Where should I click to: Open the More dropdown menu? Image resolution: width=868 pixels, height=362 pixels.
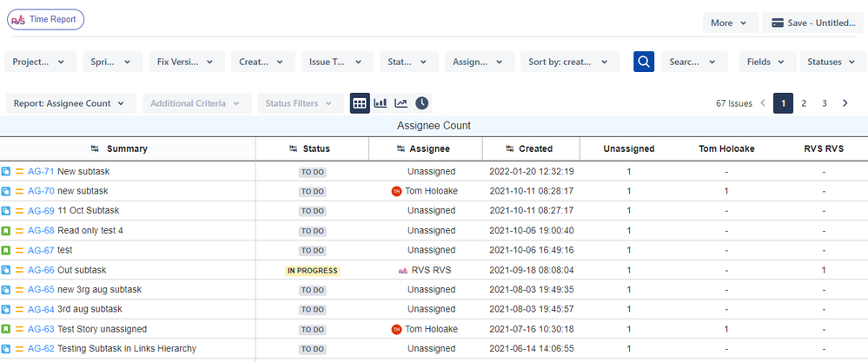click(x=730, y=23)
